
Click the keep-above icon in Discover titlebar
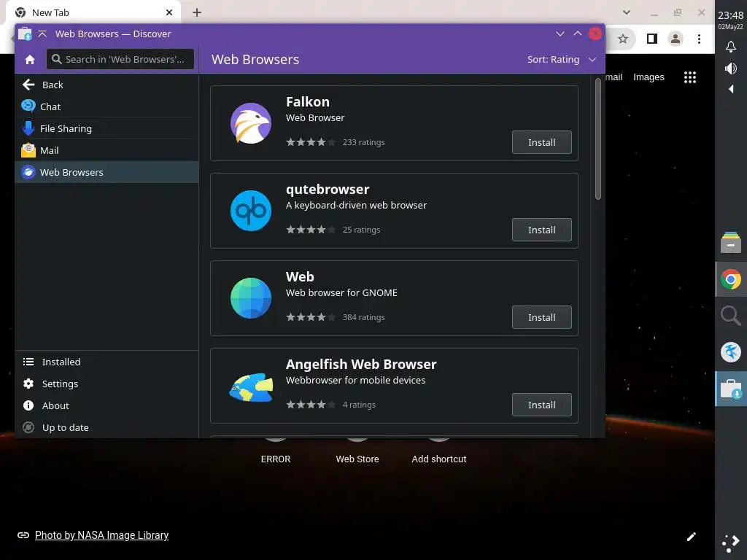pos(42,34)
